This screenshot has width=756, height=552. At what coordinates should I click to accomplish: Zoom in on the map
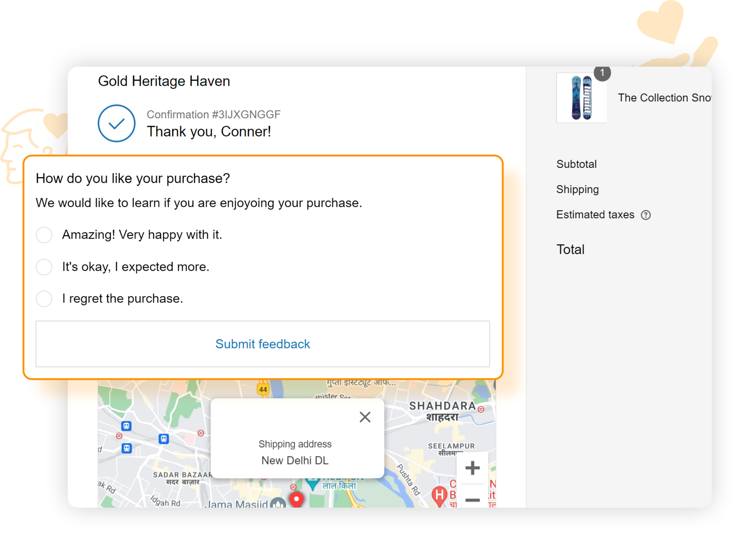click(472, 468)
